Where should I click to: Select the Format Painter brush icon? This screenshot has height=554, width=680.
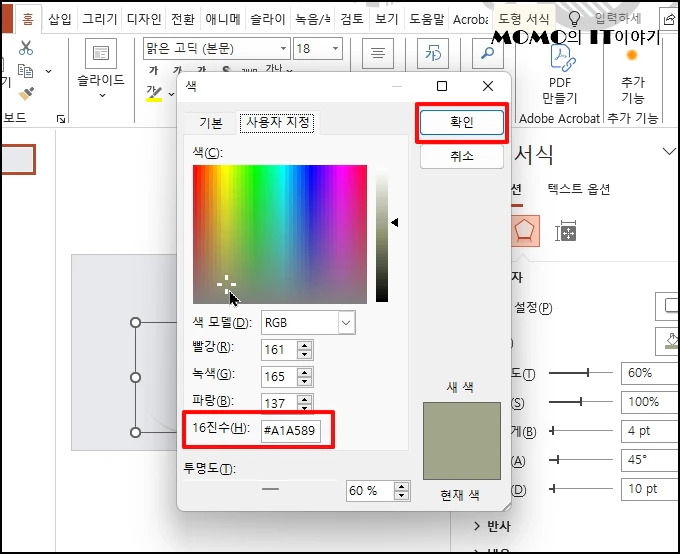pyautogui.click(x=26, y=93)
